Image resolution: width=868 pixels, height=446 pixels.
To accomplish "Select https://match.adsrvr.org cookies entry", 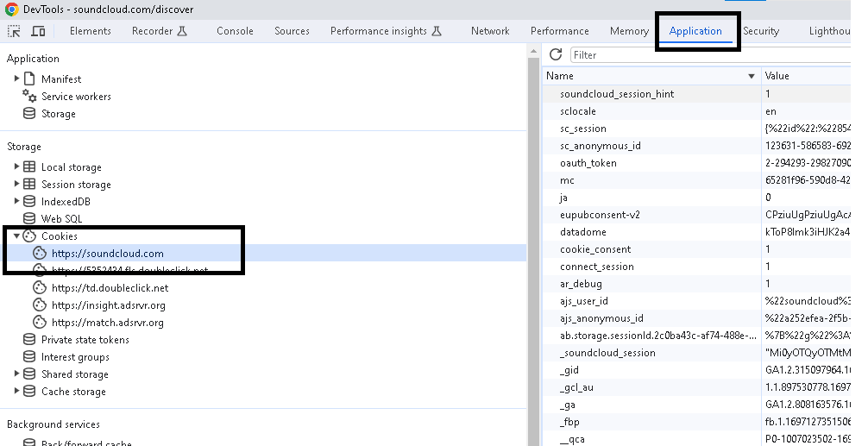I will [107, 322].
